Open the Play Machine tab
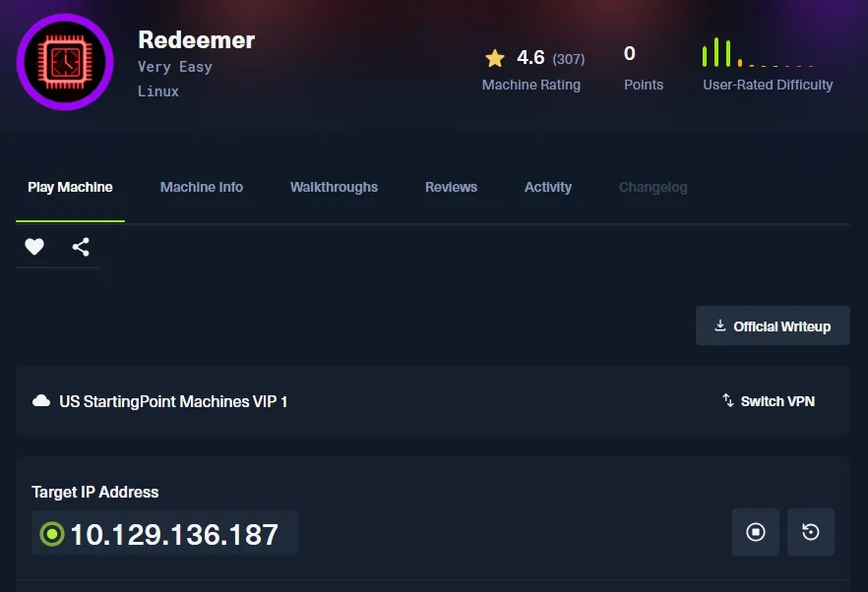The width and height of the screenshot is (868, 592). point(70,187)
